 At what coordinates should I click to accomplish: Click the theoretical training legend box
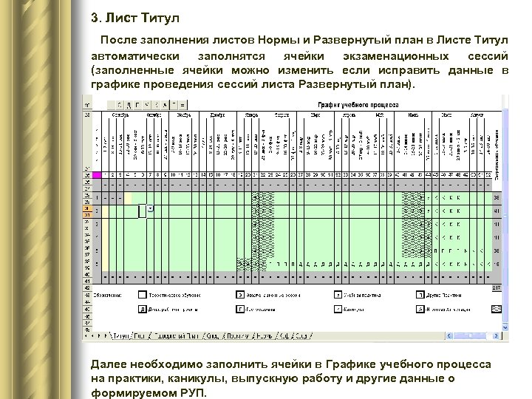[x=142, y=295]
